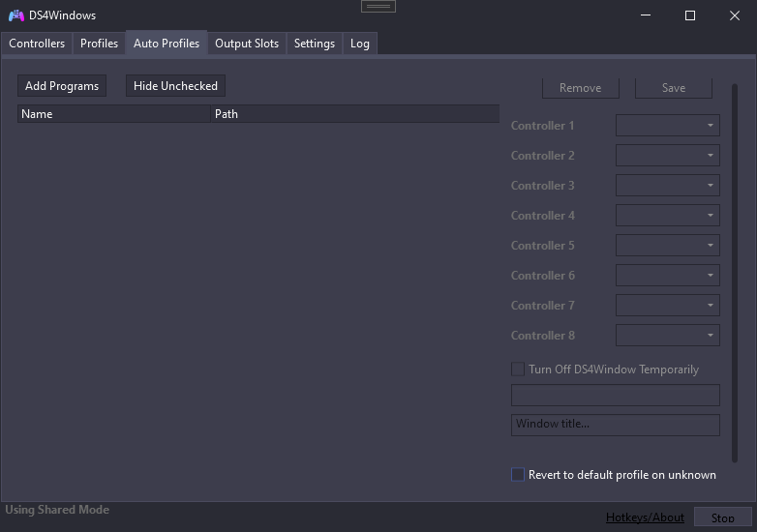Maximize the DS4Windows window
Viewport: 757px width, 532px height.
point(690,15)
